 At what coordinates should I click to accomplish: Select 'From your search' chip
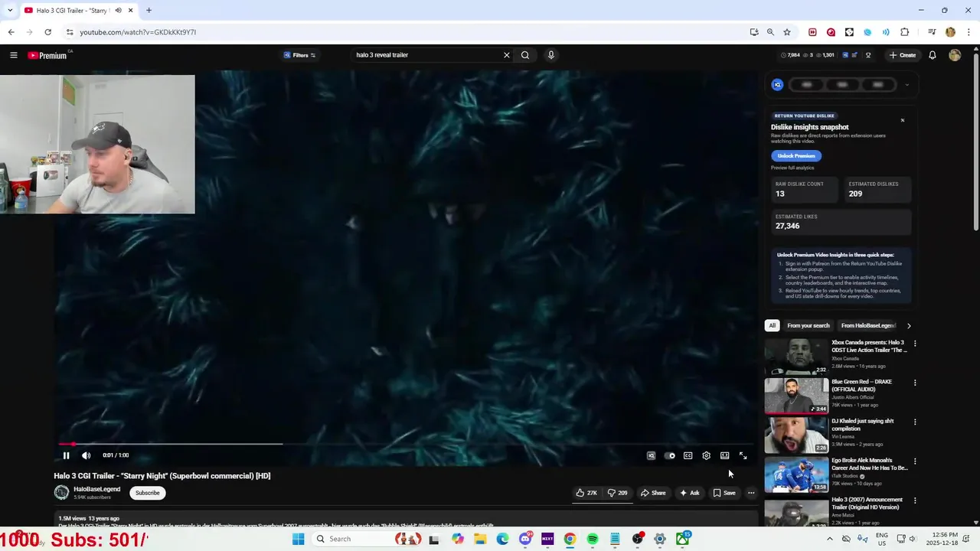coord(808,325)
